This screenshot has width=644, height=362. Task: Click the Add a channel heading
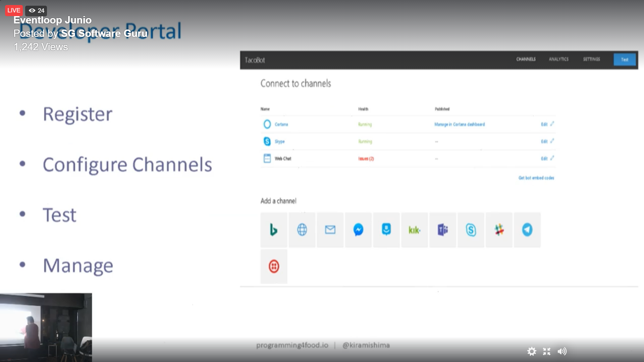coord(278,201)
